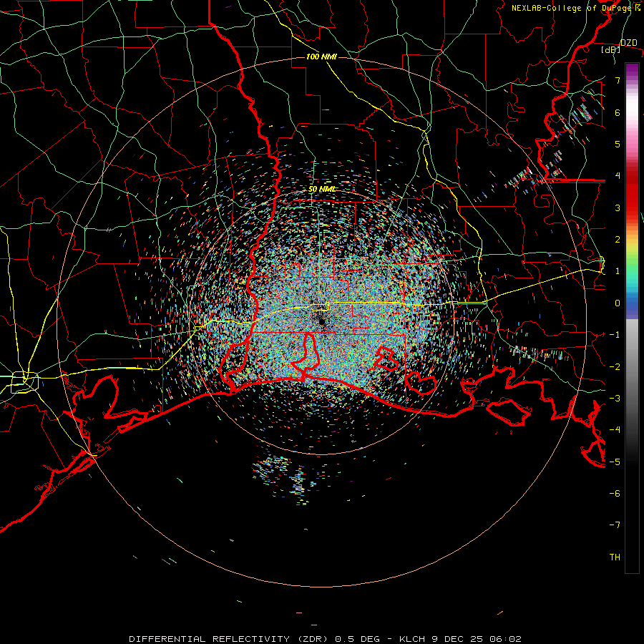Click the 100 NMI range ring label
Image resolution: width=644 pixels, height=644 pixels.
click(321, 57)
